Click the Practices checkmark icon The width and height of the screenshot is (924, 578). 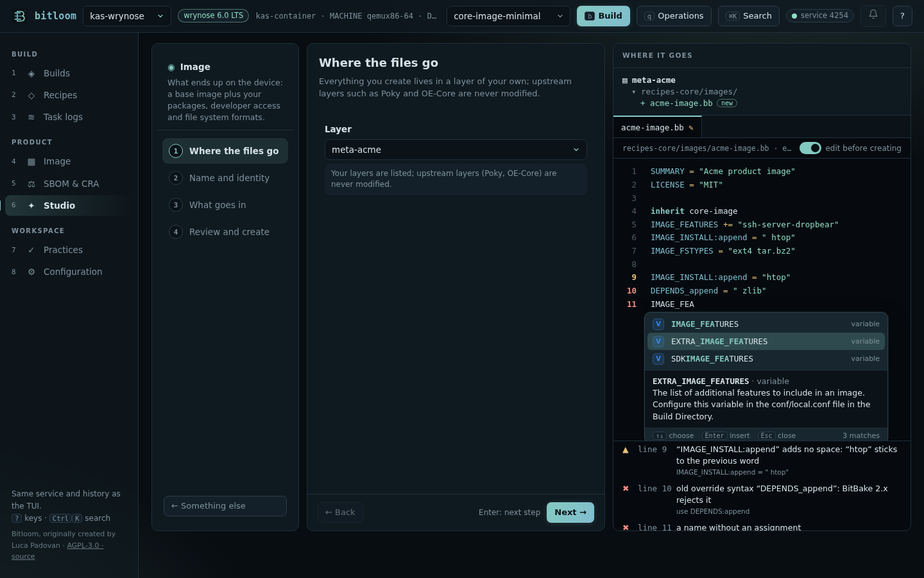(31, 250)
